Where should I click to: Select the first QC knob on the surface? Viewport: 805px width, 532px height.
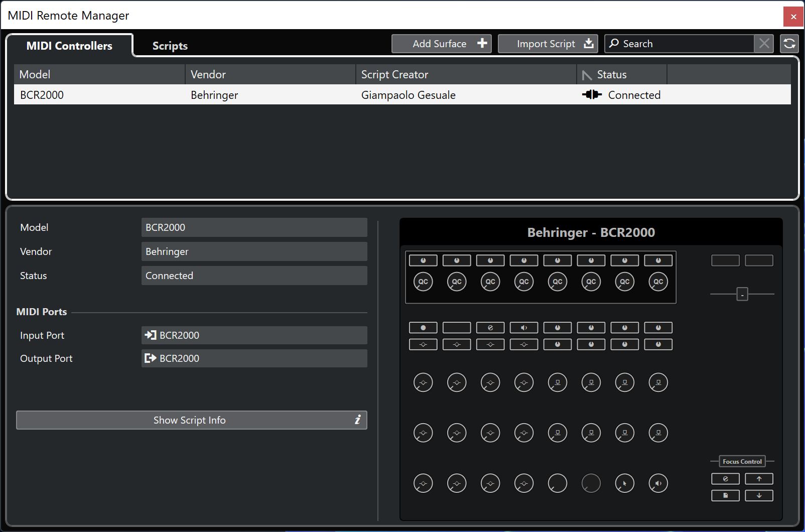click(423, 282)
